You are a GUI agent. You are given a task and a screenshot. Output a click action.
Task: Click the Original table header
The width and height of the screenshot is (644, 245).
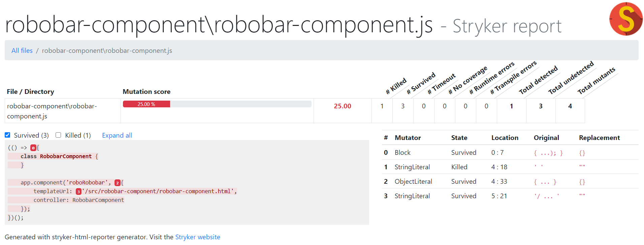546,138
